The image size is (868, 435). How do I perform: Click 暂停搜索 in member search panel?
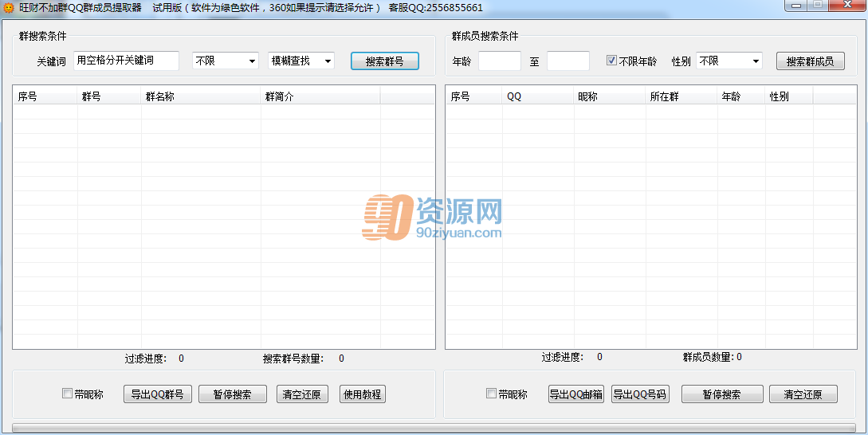coord(722,394)
